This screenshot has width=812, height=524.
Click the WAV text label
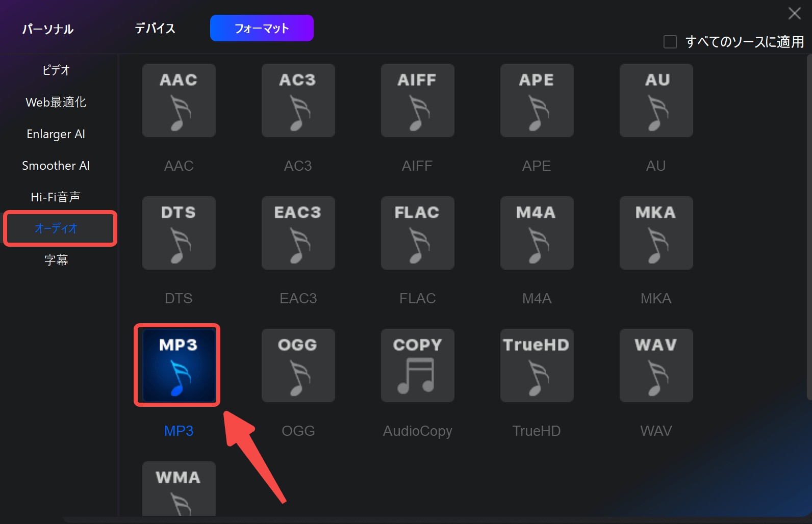pyautogui.click(x=656, y=431)
